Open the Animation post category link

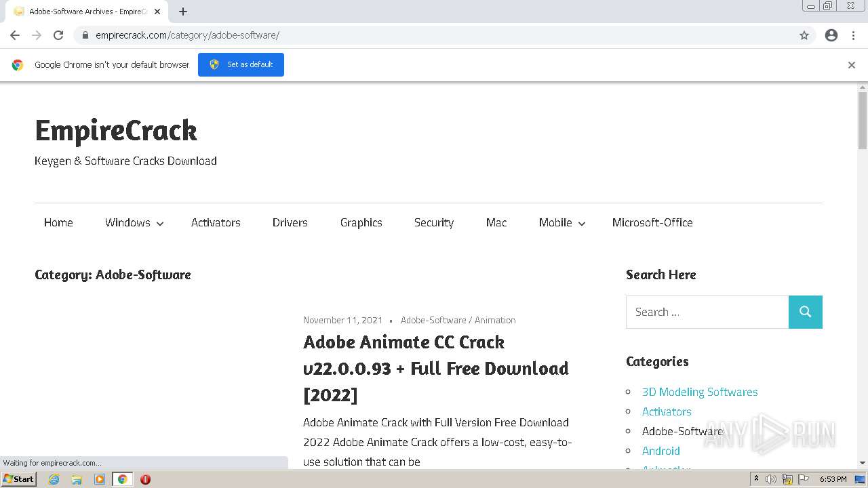(495, 320)
